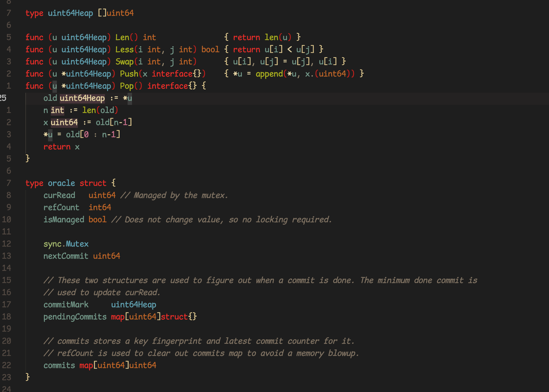Screen dimensions: 549x392
Task: Click the int type hint after n
Action: coord(57,110)
